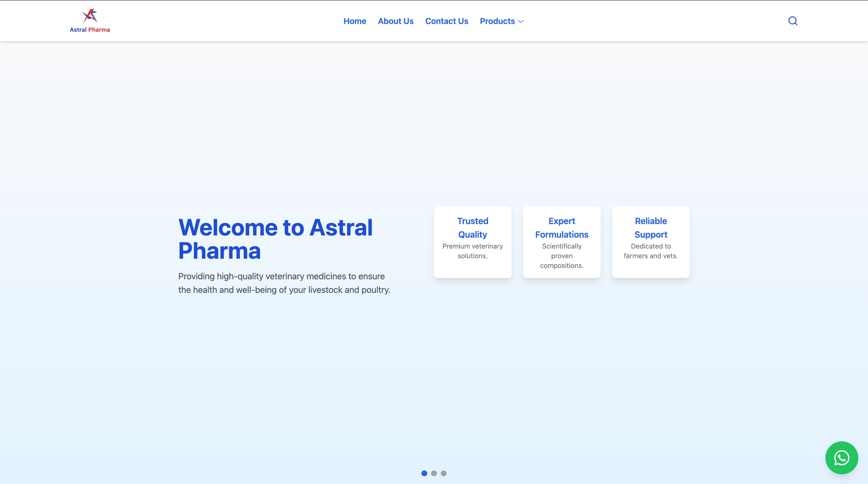This screenshot has height=484, width=868.
Task: Select the third carousel dot
Action: [443, 474]
